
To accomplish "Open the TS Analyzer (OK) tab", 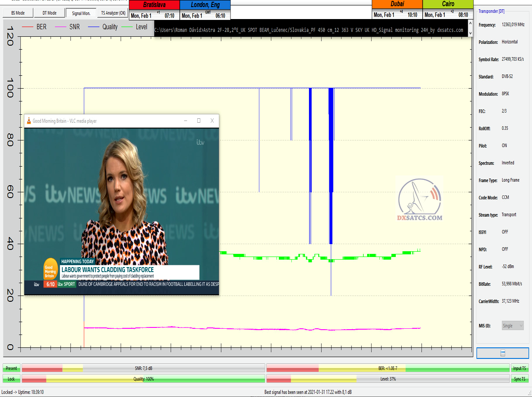I will [113, 13].
